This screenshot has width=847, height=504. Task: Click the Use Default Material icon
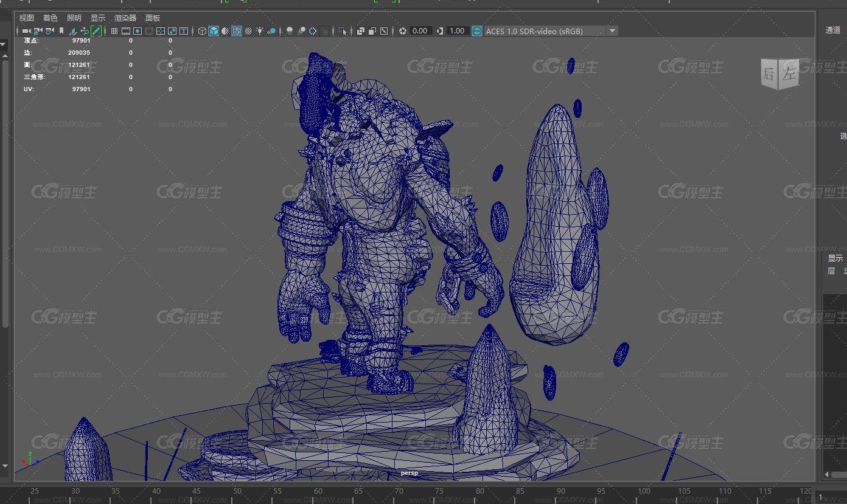[x=225, y=31]
